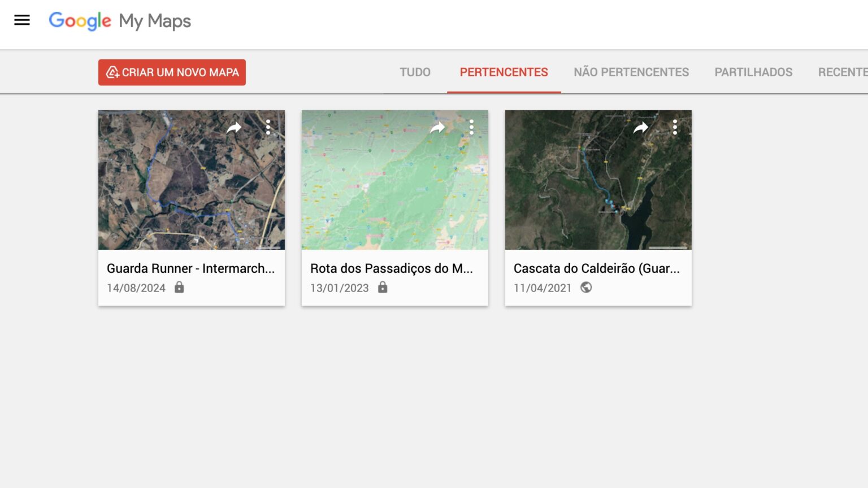Click the lock icon on Guarda Runner map
The image size is (868, 488).
tap(179, 287)
